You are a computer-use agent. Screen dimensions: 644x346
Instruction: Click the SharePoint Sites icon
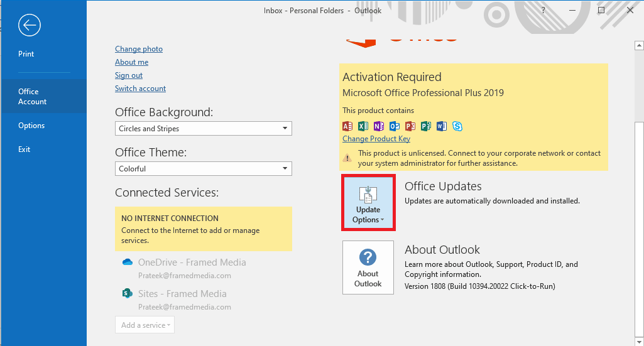(x=128, y=293)
